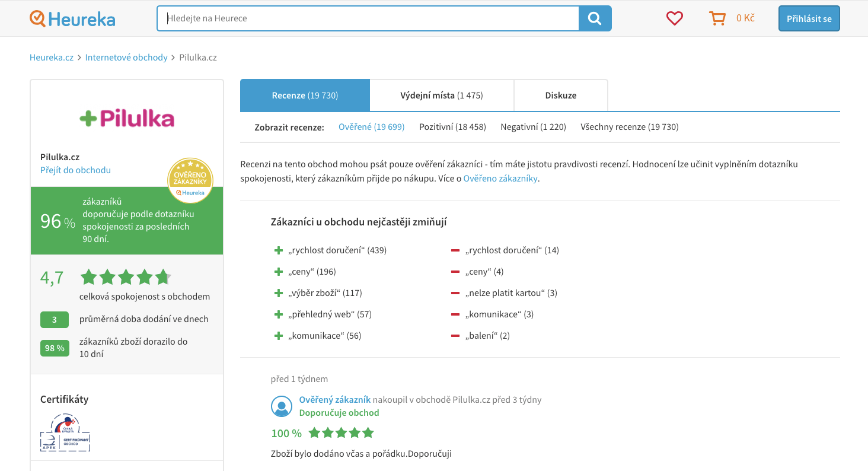This screenshot has width=868, height=471.
Task: Open favorites heart icon
Action: [x=675, y=18]
